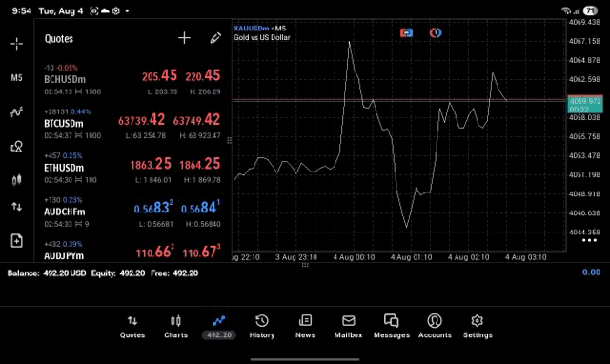Open the M5 timeframe selector

click(x=17, y=78)
